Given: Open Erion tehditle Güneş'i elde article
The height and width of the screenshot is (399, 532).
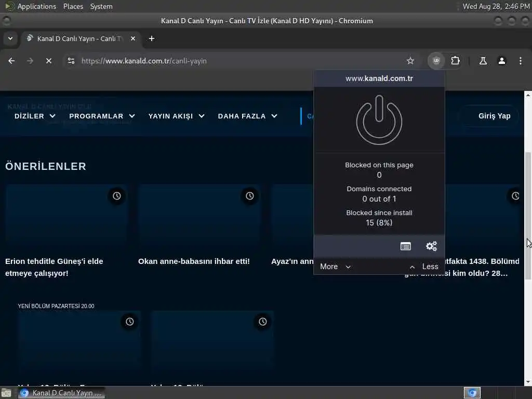Looking at the screenshot, I should (54, 268).
